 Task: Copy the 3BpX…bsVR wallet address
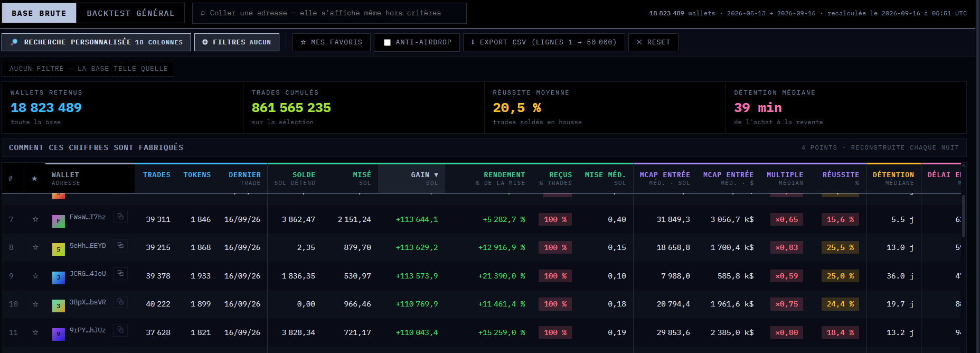pyautogui.click(x=120, y=302)
